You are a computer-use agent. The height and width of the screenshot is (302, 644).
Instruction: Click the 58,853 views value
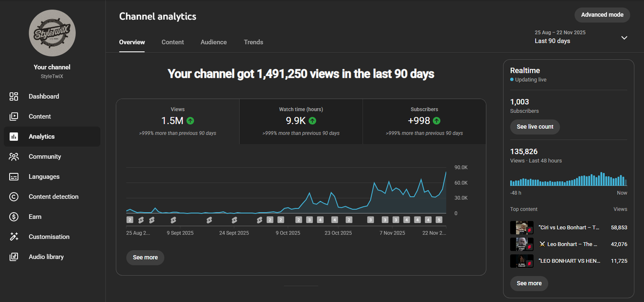click(x=619, y=228)
